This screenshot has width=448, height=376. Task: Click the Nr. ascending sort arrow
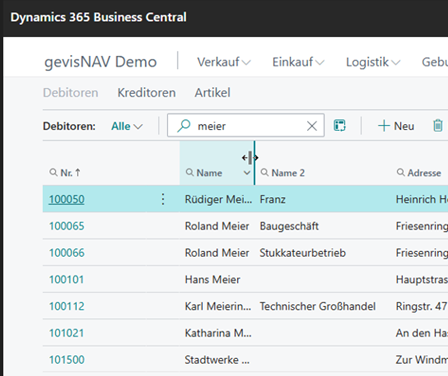pyautogui.click(x=78, y=172)
